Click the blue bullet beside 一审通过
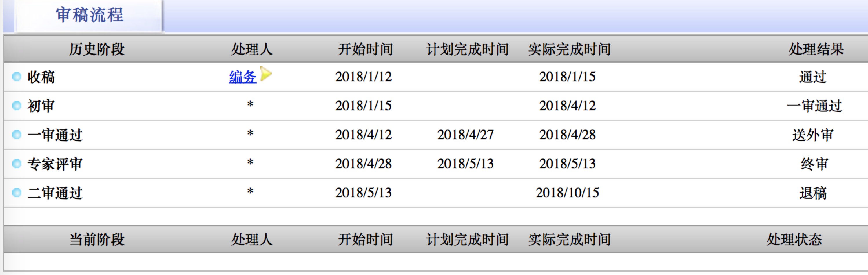The width and height of the screenshot is (868, 275). click(x=17, y=135)
